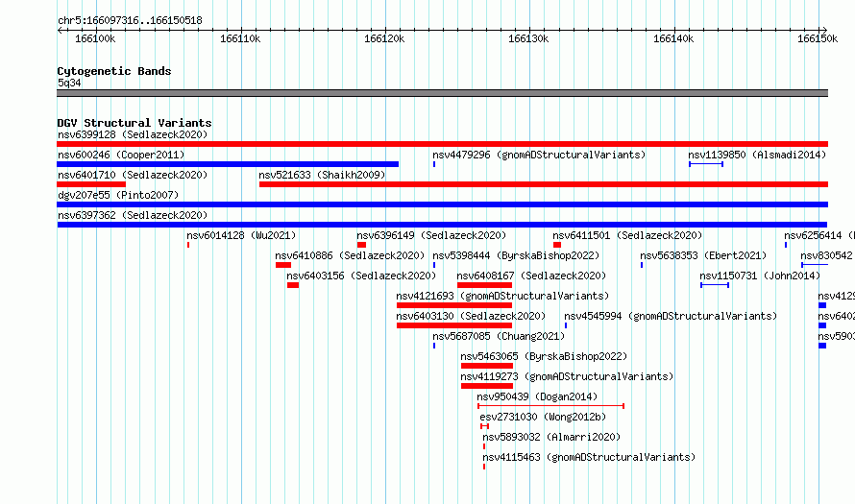Open nsv5398444 (ByrskaBishop2022) label
855x504 pixels.
click(x=516, y=255)
